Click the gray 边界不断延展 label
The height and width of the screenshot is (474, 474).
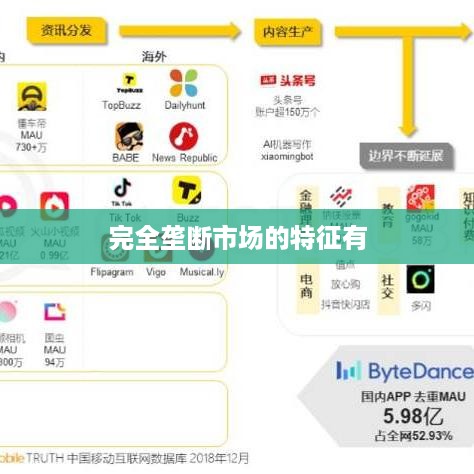click(406, 156)
